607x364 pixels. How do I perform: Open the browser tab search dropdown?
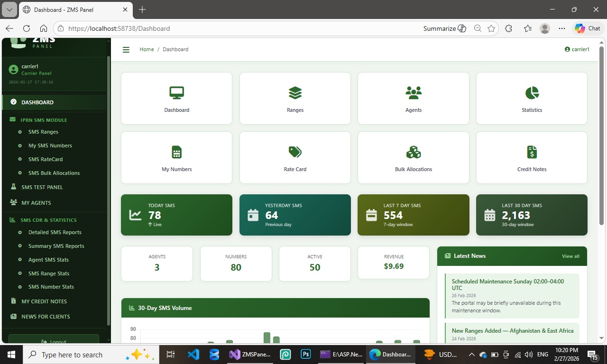10,9
